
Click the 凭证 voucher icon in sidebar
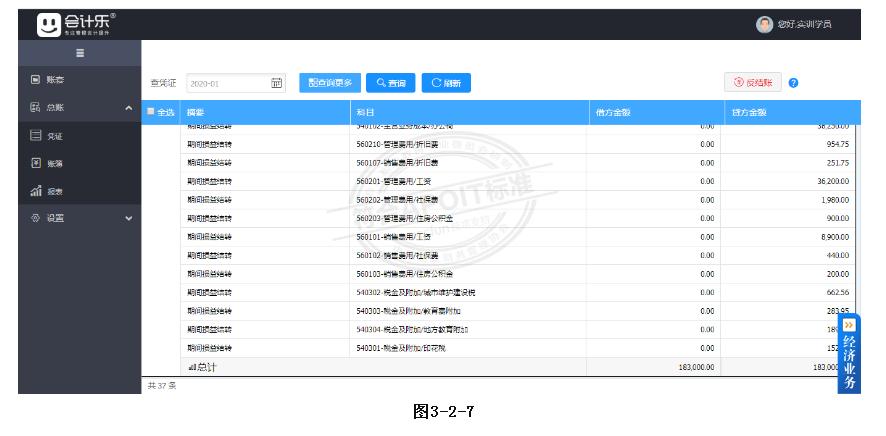point(35,136)
